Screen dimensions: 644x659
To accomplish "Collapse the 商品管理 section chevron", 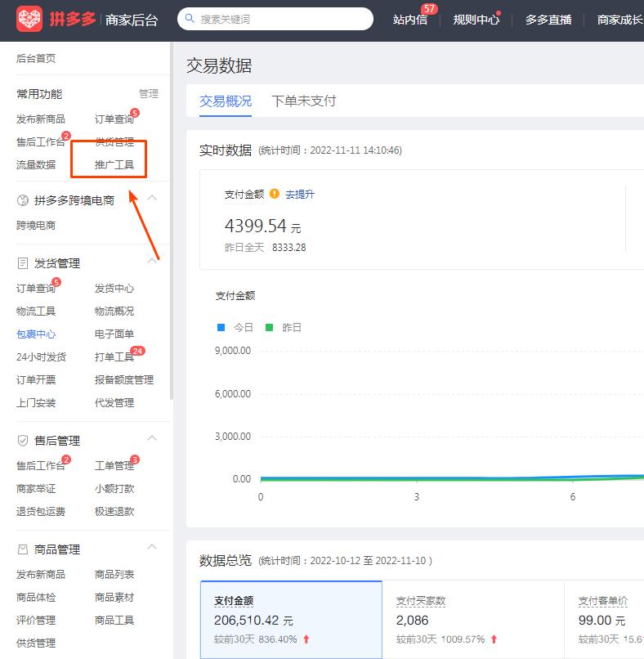I will tap(152, 547).
